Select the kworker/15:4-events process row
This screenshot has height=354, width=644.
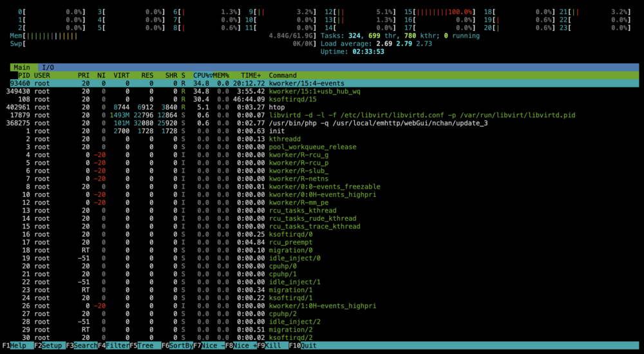pyautogui.click(x=325, y=84)
